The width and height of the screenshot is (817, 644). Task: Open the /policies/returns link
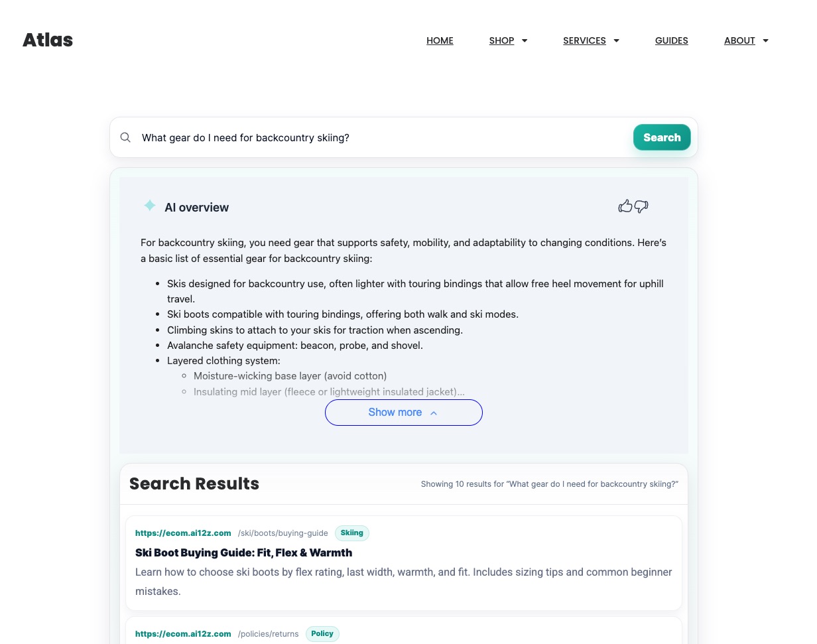[x=268, y=633]
